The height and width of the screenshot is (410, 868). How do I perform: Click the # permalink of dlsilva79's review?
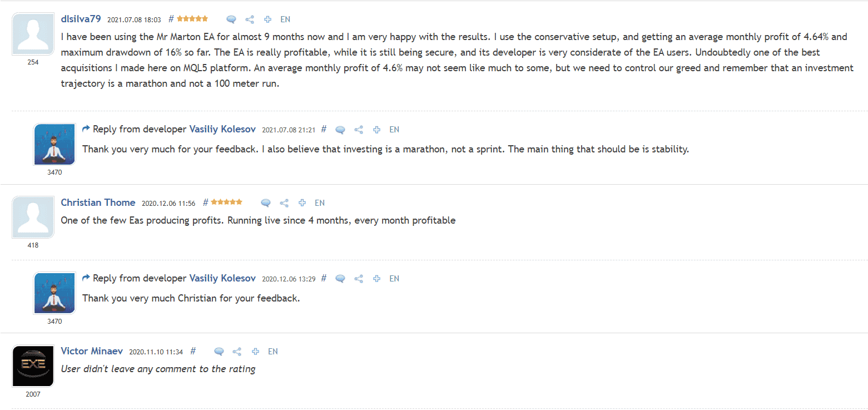click(171, 19)
